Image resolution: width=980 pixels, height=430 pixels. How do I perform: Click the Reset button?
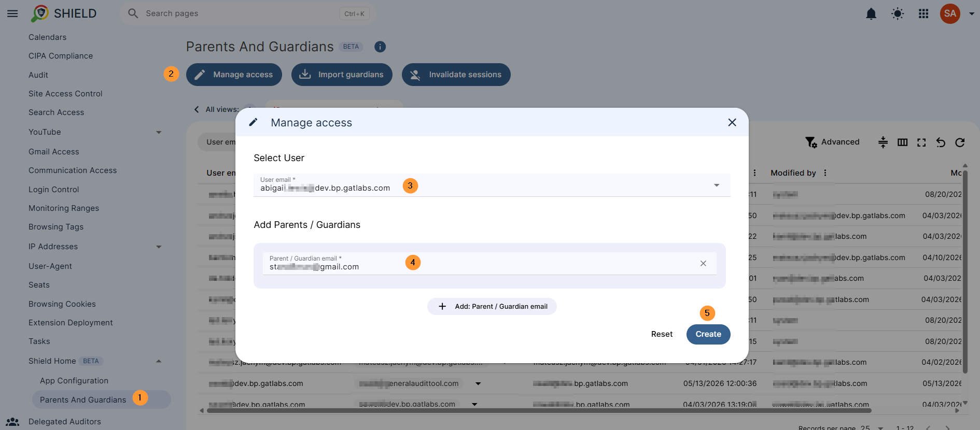pyautogui.click(x=662, y=334)
